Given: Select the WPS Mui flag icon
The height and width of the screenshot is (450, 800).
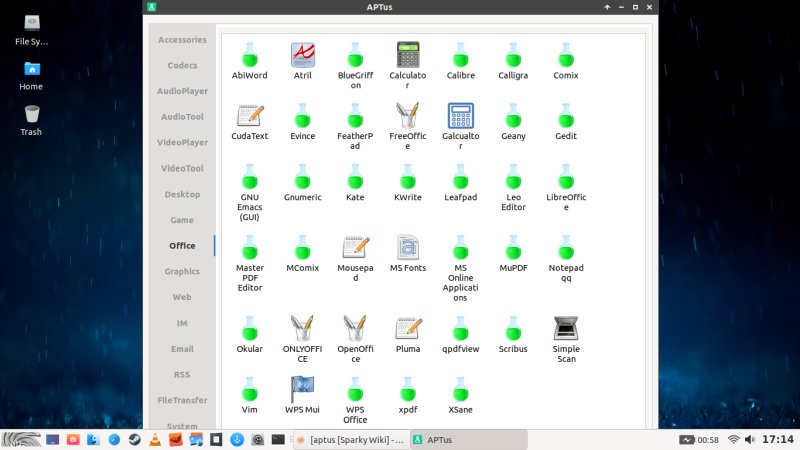Looking at the screenshot, I should pos(303,389).
